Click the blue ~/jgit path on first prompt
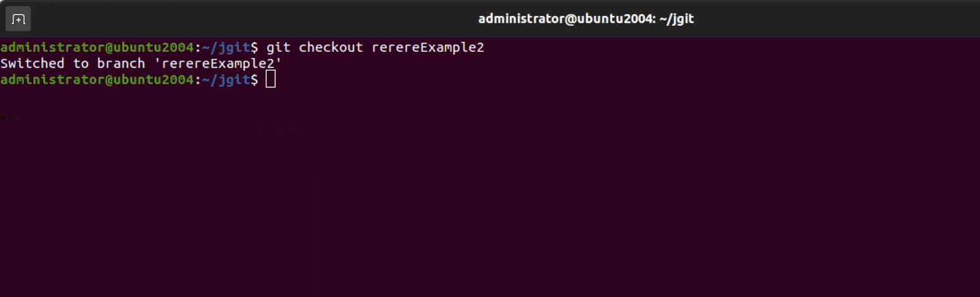This screenshot has width=980, height=297. coord(226,47)
